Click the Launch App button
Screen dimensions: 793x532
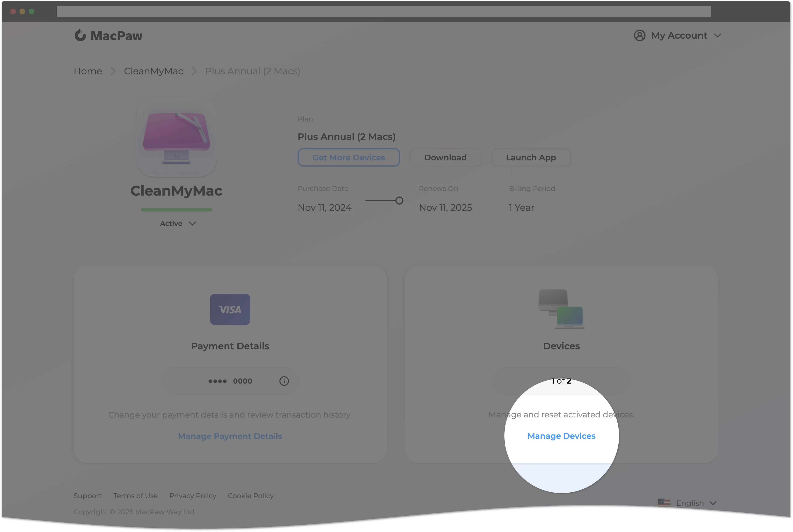click(531, 157)
